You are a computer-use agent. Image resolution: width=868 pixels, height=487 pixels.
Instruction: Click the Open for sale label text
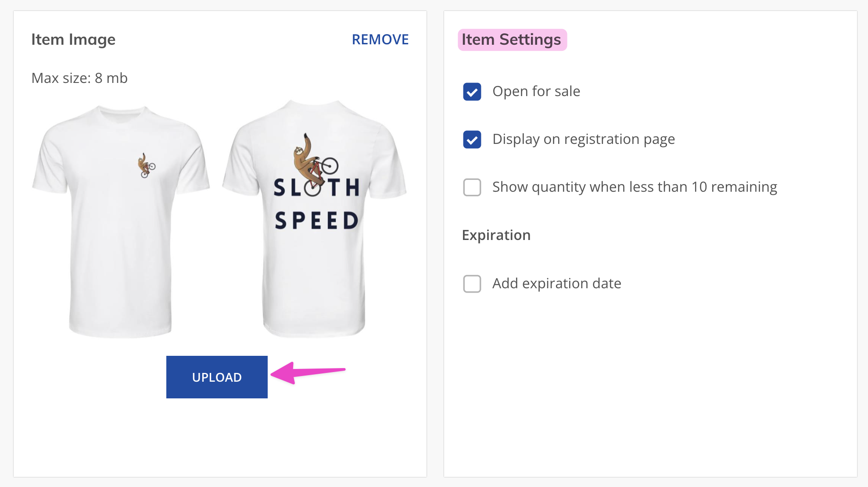[536, 91]
